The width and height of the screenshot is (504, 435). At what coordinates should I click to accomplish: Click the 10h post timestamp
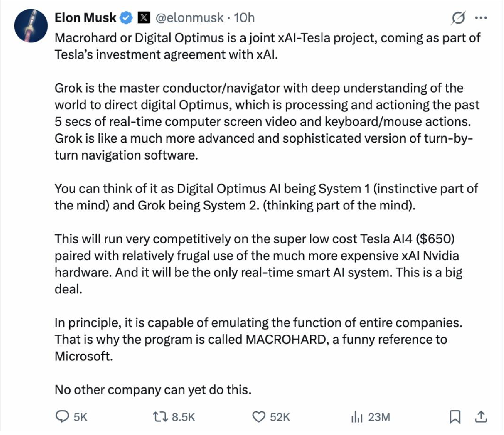point(244,18)
